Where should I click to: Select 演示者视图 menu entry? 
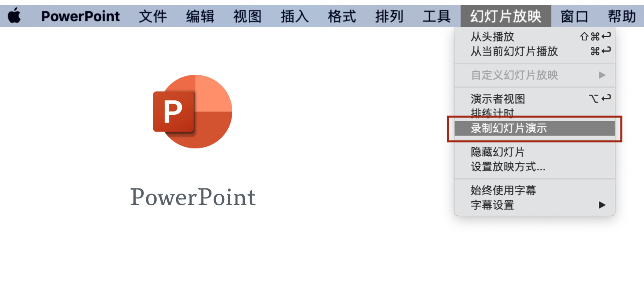(x=535, y=99)
